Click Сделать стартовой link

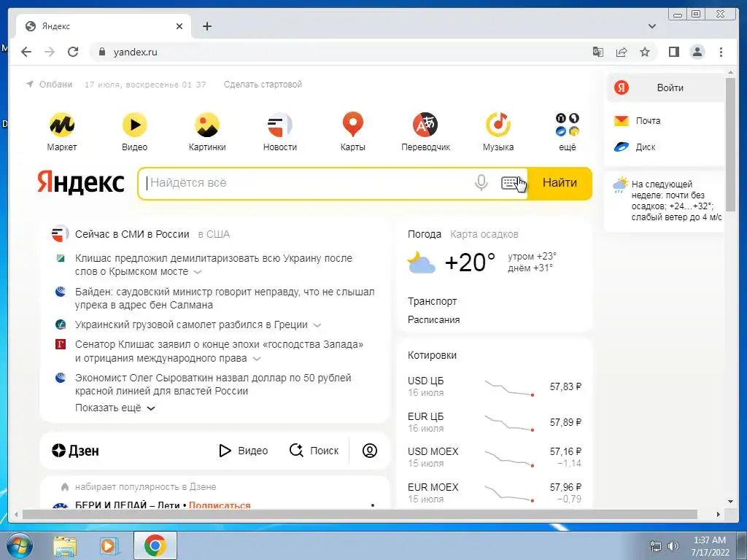click(263, 85)
